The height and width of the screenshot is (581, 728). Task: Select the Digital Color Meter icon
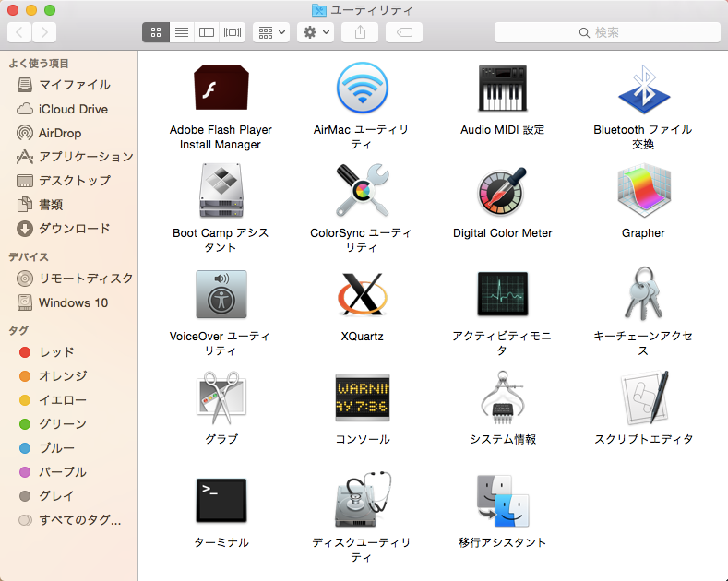[502, 191]
